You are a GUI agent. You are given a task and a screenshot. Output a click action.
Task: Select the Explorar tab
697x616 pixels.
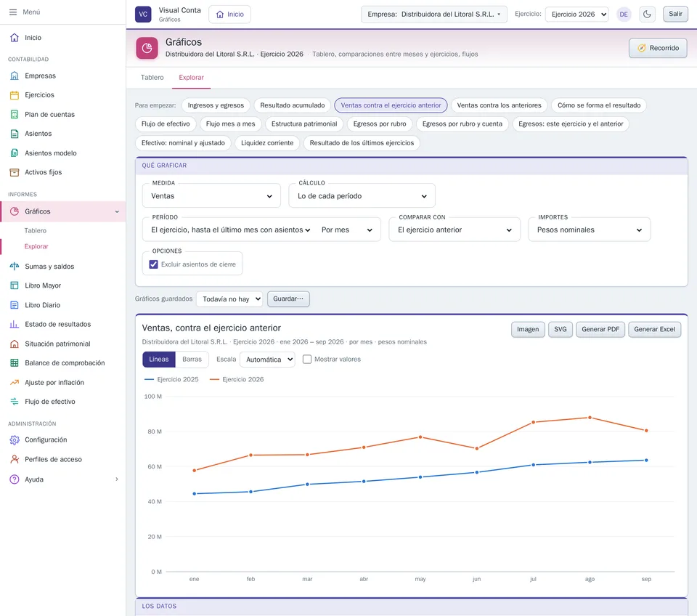(191, 78)
